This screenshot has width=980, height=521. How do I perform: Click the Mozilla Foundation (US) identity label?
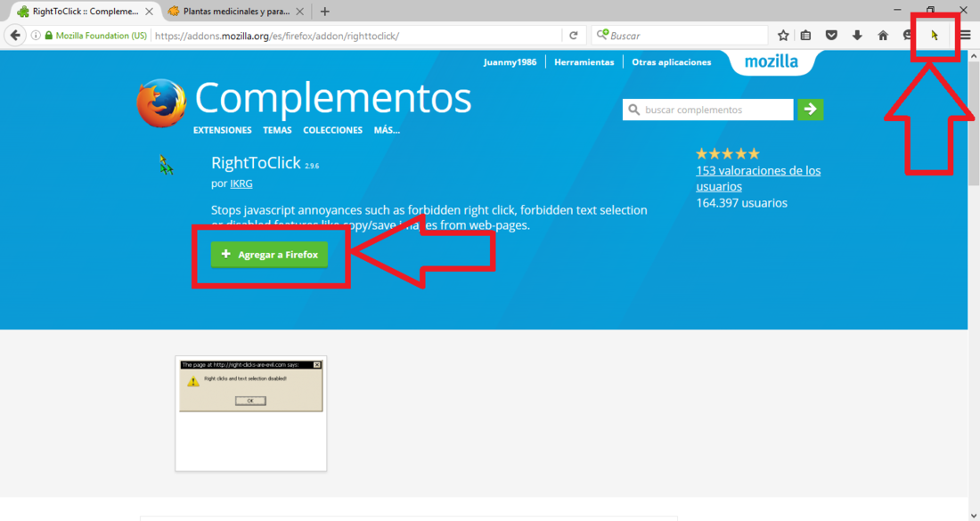(x=102, y=36)
